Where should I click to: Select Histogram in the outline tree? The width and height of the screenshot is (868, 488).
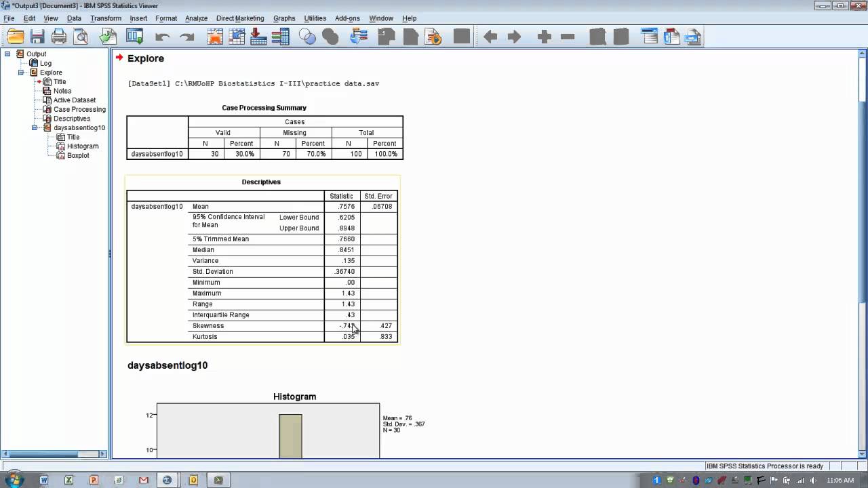coord(83,146)
